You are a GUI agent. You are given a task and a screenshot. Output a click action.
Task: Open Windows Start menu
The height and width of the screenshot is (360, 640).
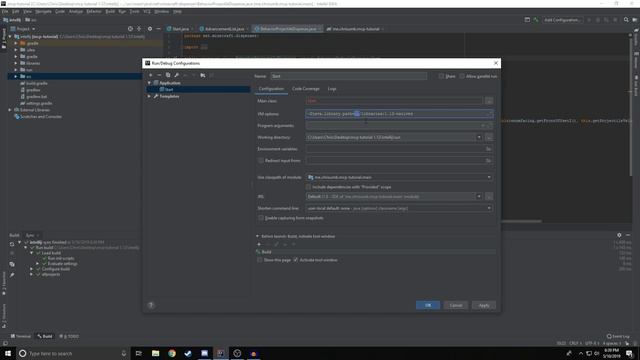[8, 353]
